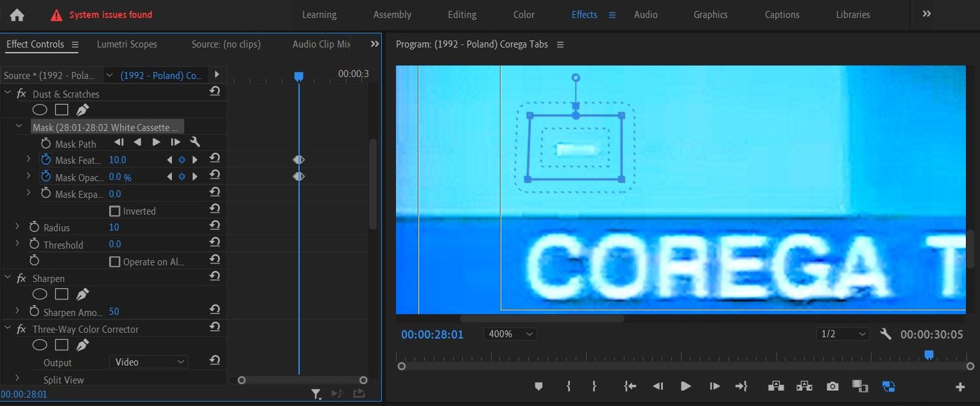980x406 pixels.
Task: Open mask tracking method wrench menu
Action: [x=195, y=143]
